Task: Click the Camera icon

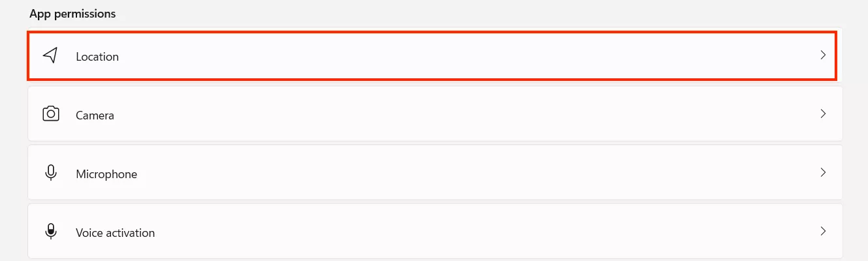Action: click(x=50, y=114)
